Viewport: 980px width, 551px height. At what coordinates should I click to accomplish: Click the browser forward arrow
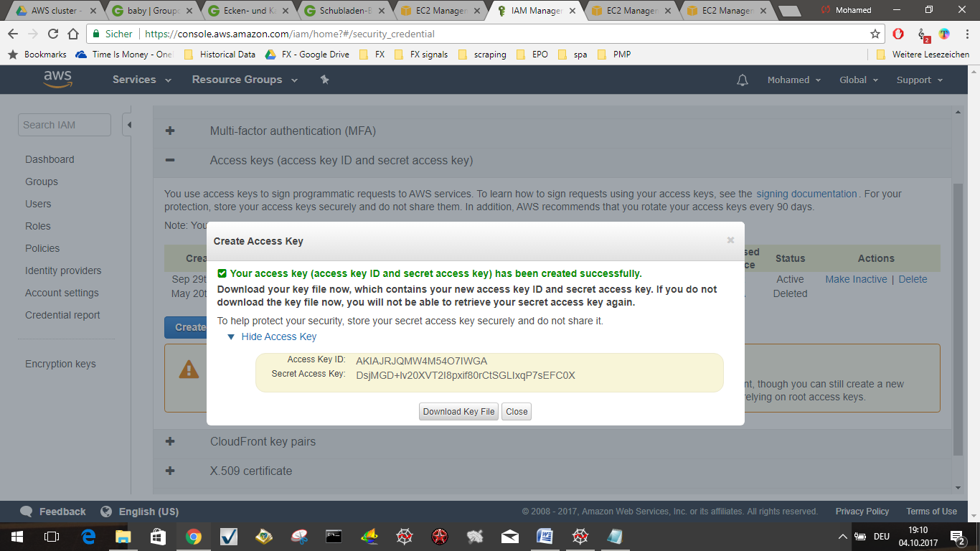coord(33,34)
